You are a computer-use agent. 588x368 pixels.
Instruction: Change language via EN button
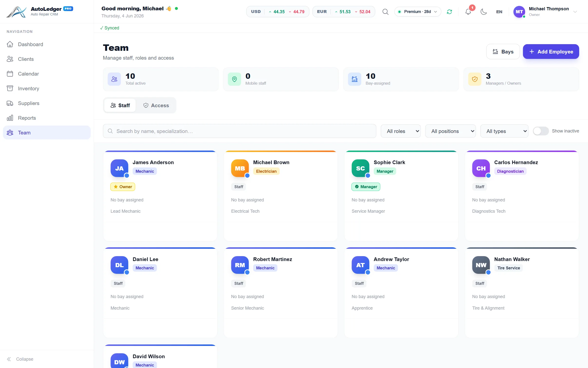point(499,12)
